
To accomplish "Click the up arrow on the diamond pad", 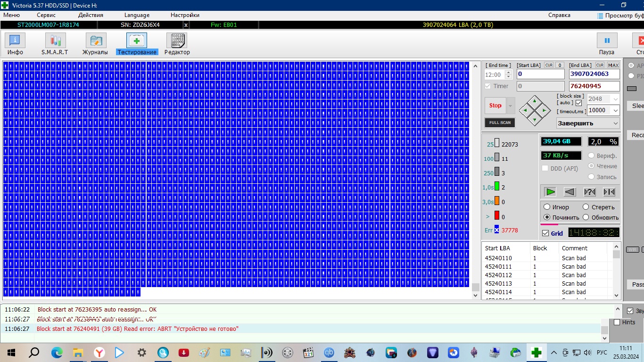I will (534, 101).
